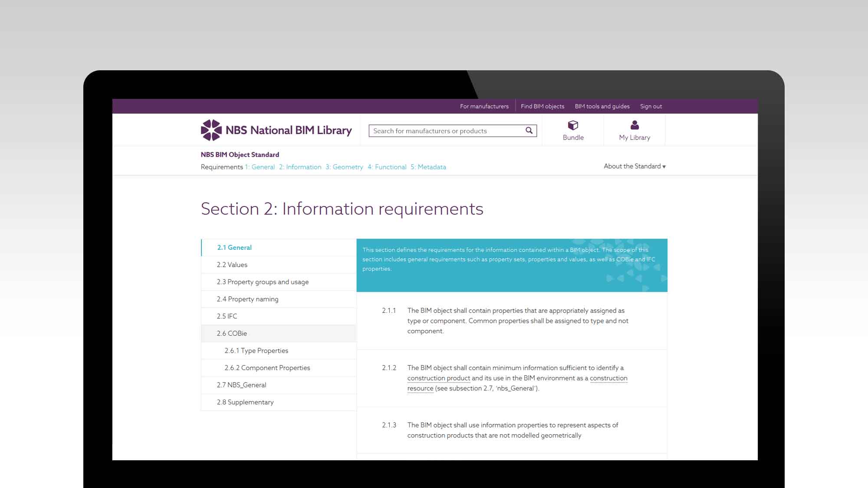Open 'Find BIM objects' in the top bar
The height and width of the screenshot is (488, 868).
tap(542, 106)
